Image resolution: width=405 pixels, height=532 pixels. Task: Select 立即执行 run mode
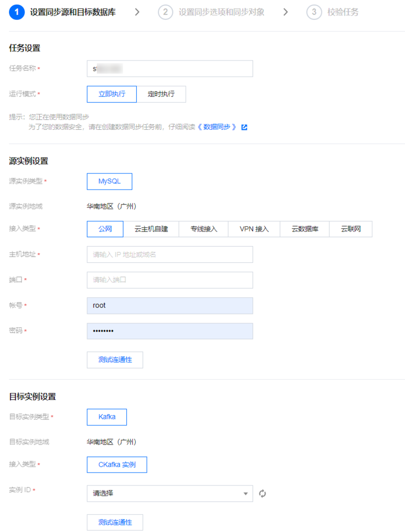112,94
